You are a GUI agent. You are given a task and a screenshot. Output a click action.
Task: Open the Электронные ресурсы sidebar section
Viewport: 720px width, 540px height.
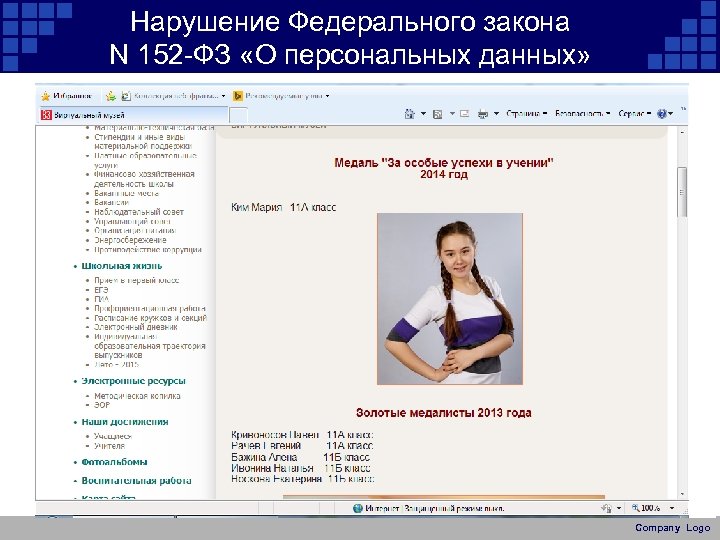click(134, 381)
